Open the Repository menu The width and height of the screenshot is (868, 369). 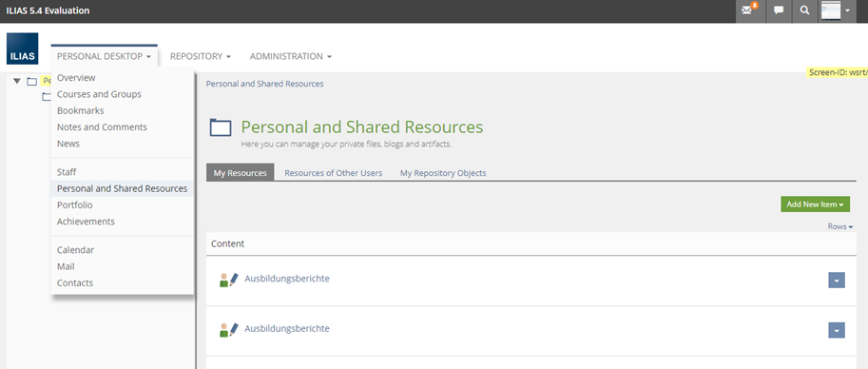201,56
